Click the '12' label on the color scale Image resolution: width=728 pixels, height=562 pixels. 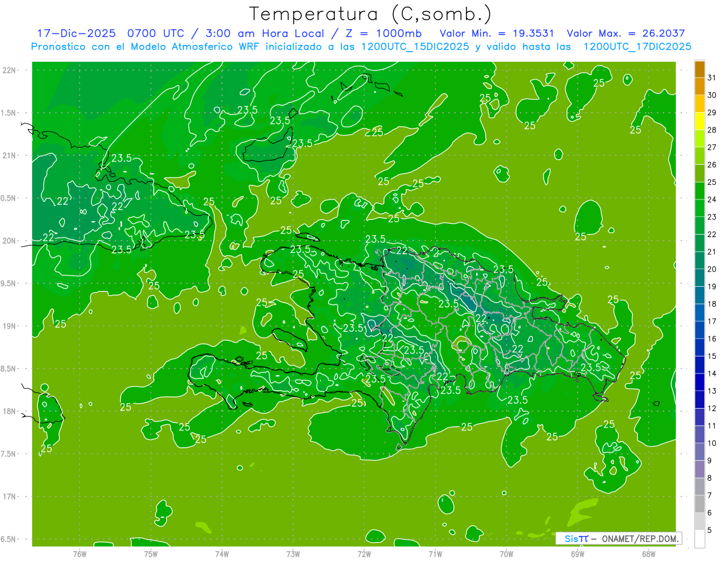click(x=712, y=409)
